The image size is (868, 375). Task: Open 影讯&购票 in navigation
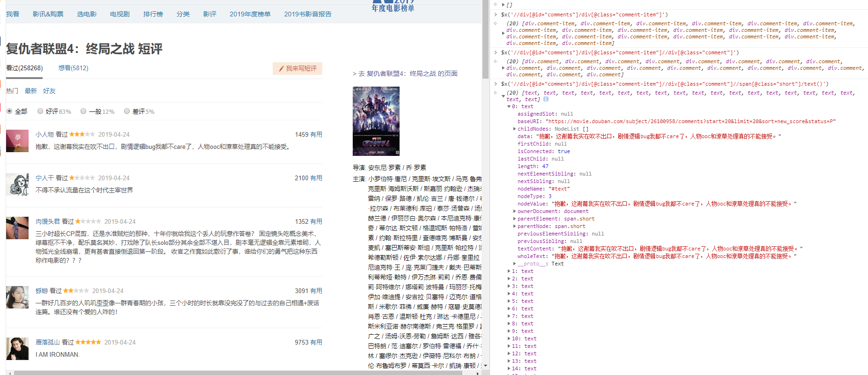(48, 14)
